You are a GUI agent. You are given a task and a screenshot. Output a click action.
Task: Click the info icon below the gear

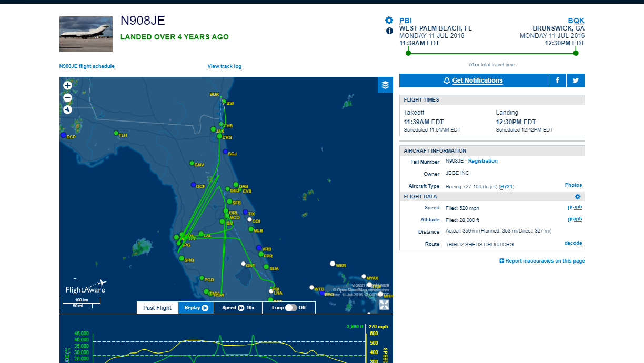[389, 31]
